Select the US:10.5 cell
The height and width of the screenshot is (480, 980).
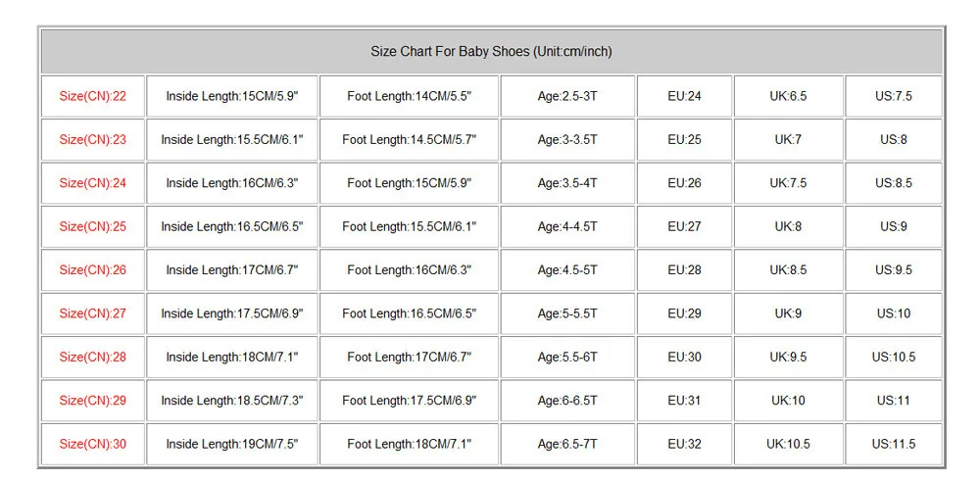click(x=894, y=357)
